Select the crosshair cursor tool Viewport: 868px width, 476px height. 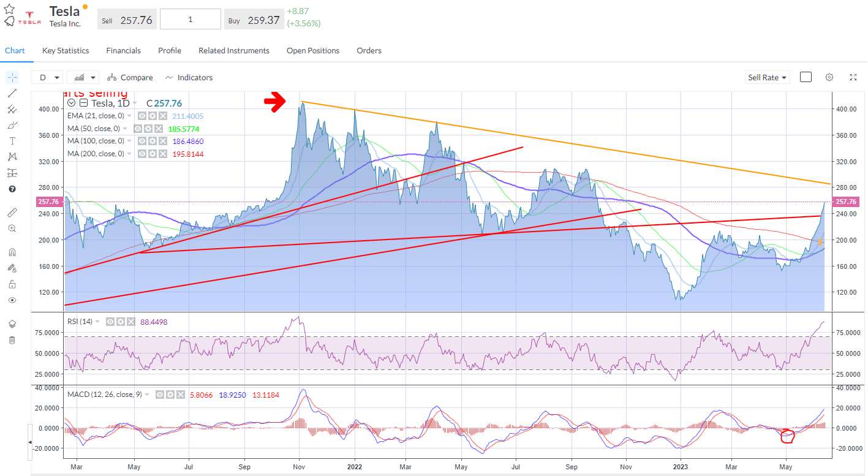[x=12, y=77]
